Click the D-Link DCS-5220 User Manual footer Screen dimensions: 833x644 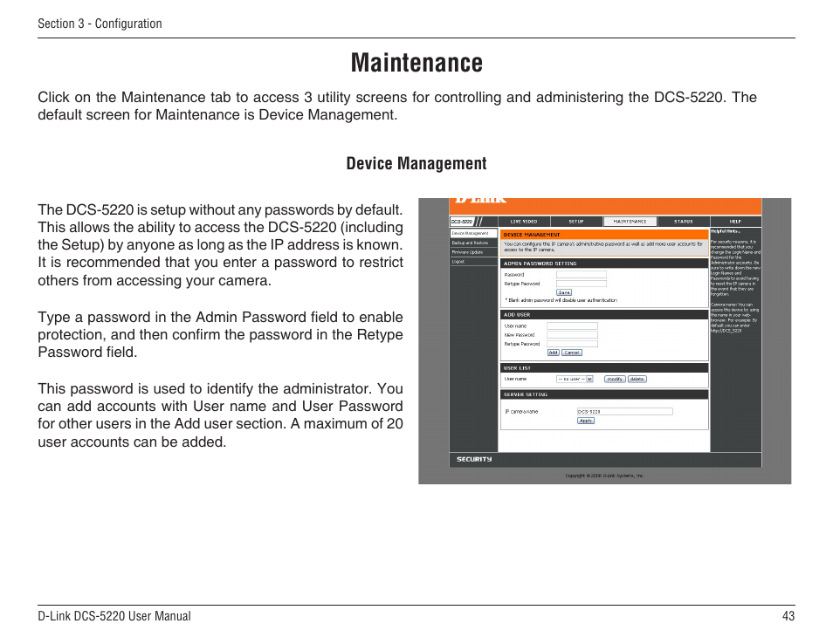[114, 616]
